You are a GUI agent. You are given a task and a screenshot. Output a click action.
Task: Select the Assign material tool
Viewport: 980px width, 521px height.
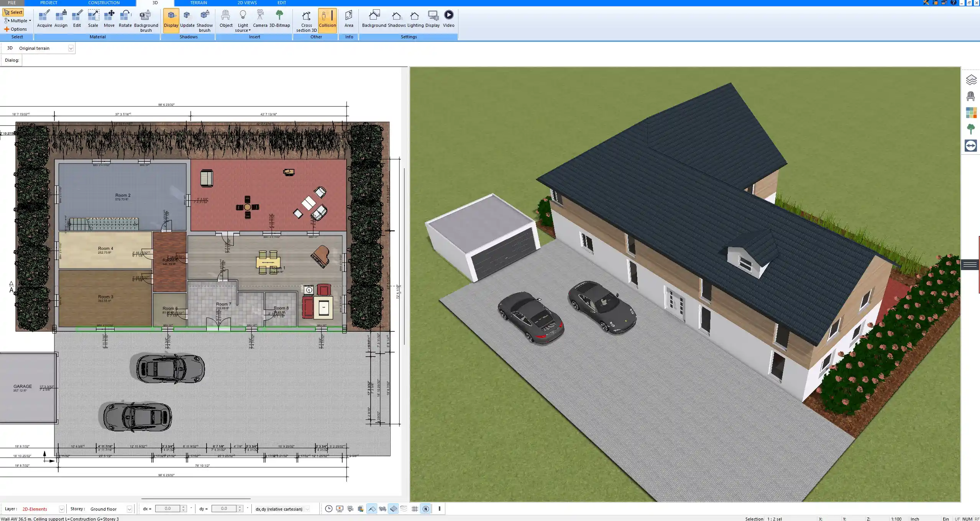click(61, 19)
